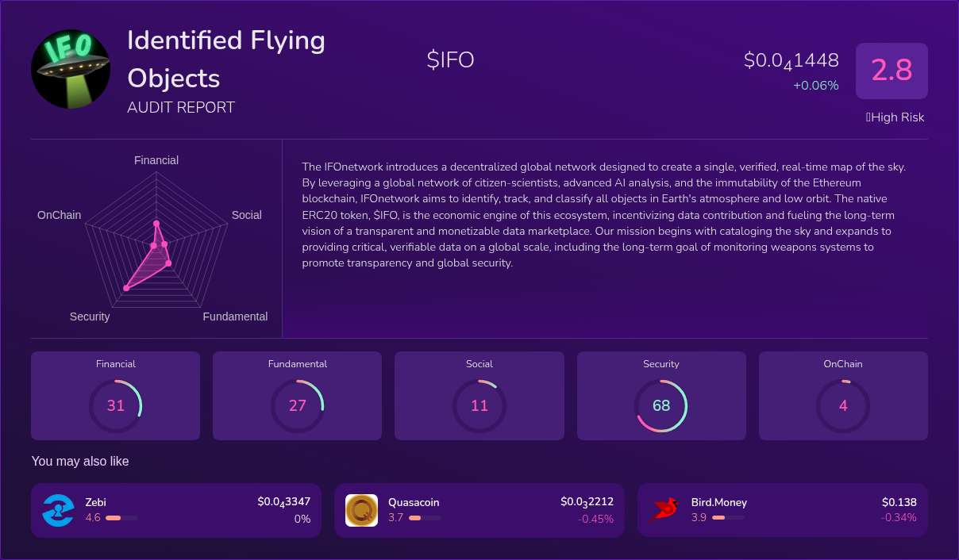Click the Quasacoin logo icon
The height and width of the screenshot is (560, 959).
[x=361, y=510]
